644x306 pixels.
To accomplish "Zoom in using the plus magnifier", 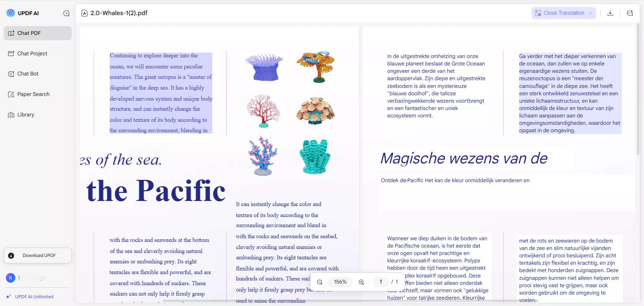I will click(x=361, y=282).
